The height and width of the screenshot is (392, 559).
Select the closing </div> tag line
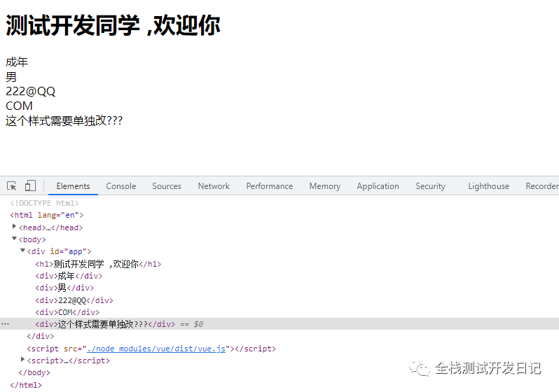41,336
